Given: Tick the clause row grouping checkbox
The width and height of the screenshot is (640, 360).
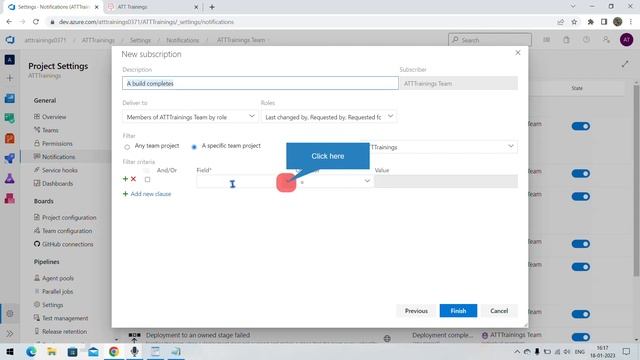Looking at the screenshot, I should click(x=147, y=180).
